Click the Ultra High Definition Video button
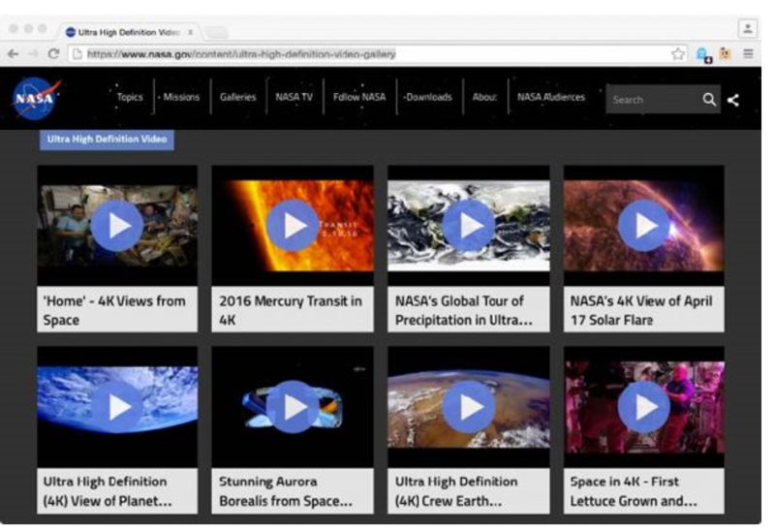This screenshot has width=775, height=532. (x=107, y=140)
